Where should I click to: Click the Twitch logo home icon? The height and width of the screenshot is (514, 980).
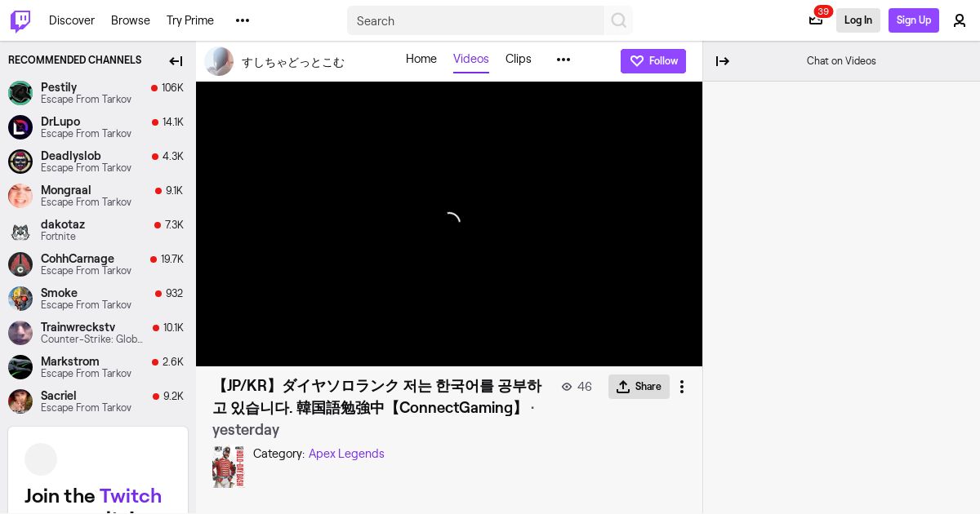pos(20,20)
